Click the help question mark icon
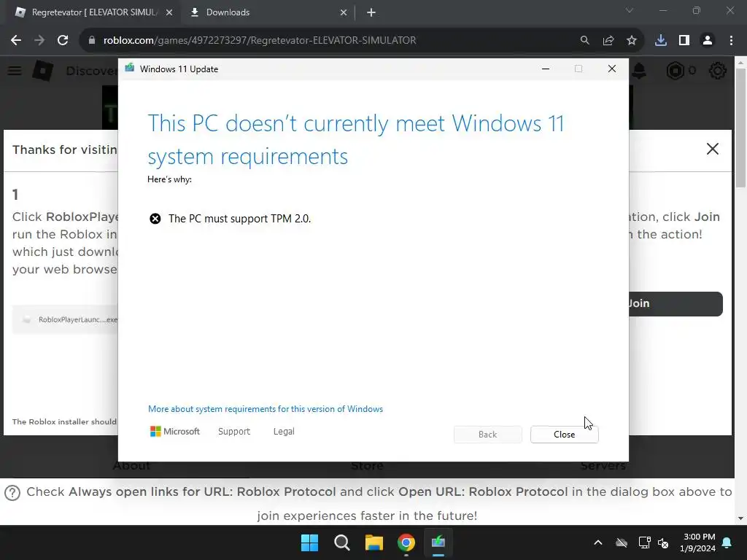 12,493
